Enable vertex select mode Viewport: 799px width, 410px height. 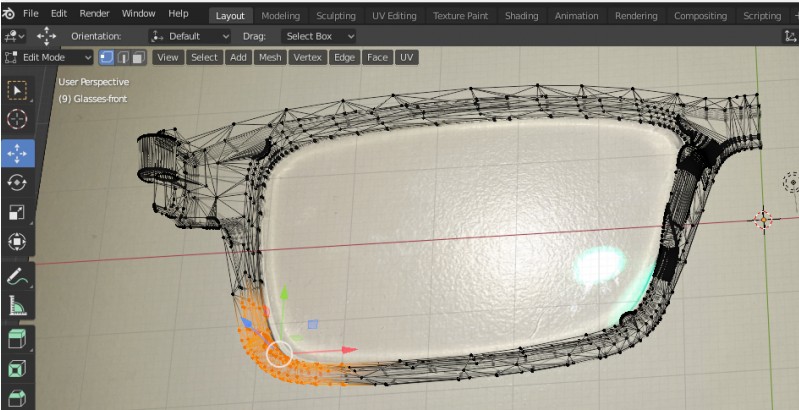coord(106,57)
